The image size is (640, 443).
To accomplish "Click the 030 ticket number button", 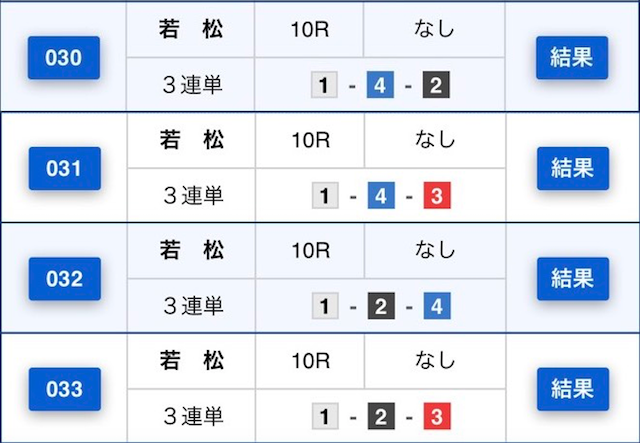I will coord(64,58).
